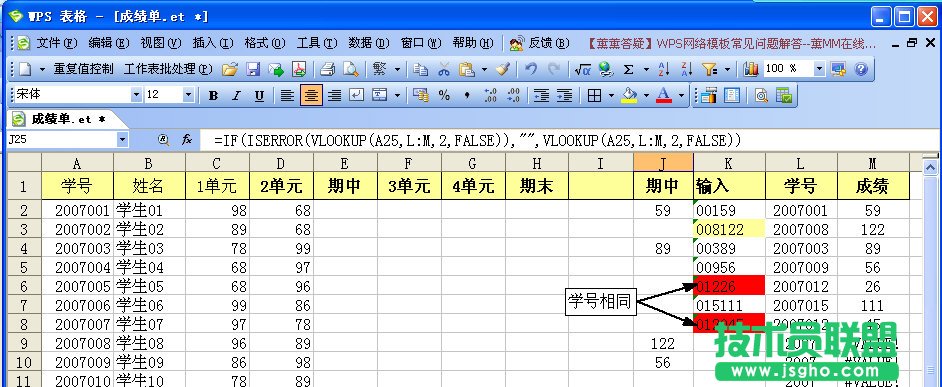Expand the Merge cells dropdown arrow

click(x=397, y=95)
